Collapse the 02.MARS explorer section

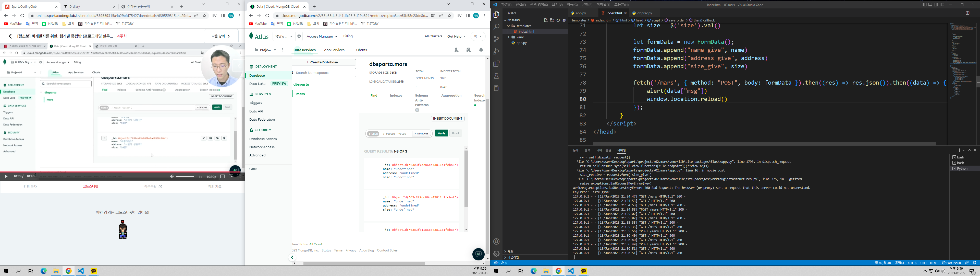click(x=505, y=20)
